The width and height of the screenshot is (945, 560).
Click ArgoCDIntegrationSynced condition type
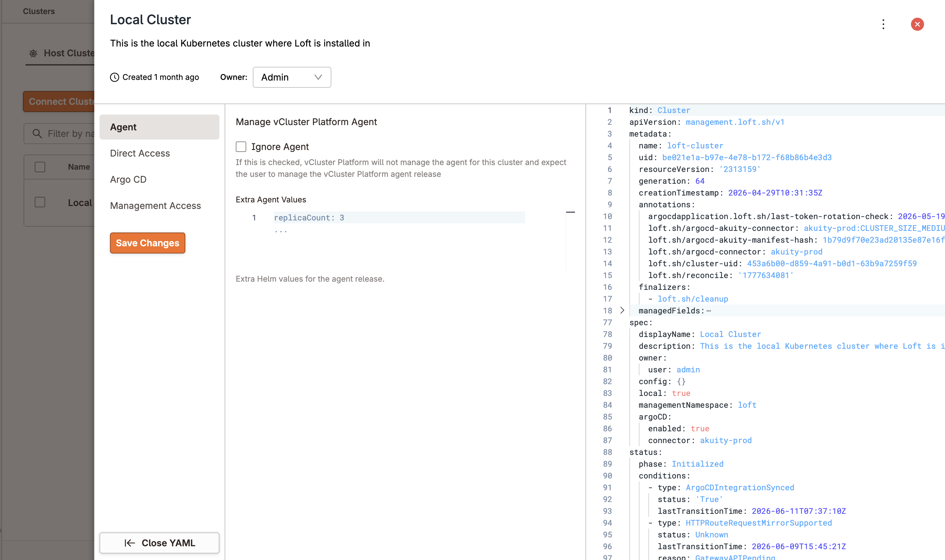(740, 488)
